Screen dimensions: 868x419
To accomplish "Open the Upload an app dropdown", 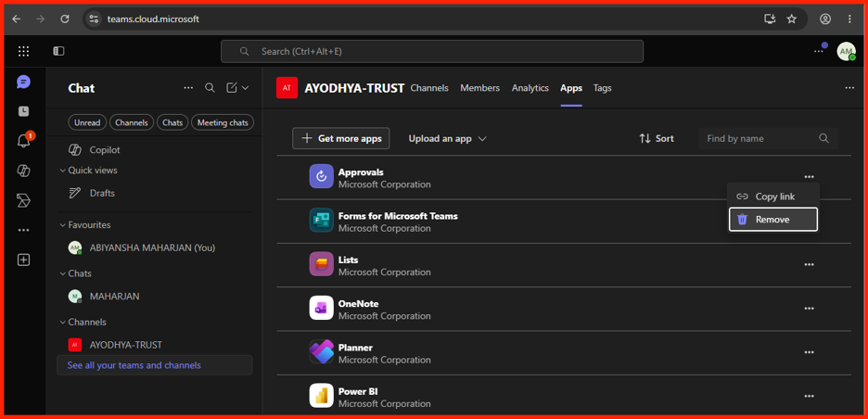I will click(447, 139).
